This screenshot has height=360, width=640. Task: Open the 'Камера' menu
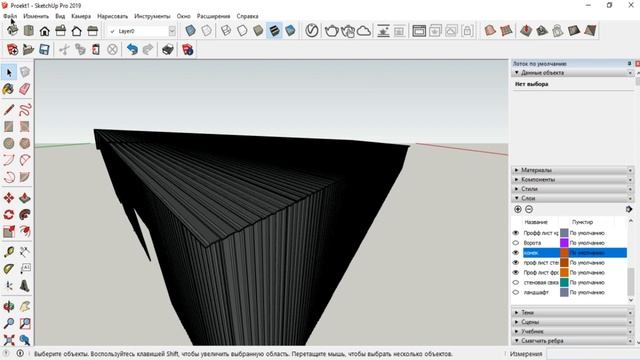pyautogui.click(x=81, y=16)
